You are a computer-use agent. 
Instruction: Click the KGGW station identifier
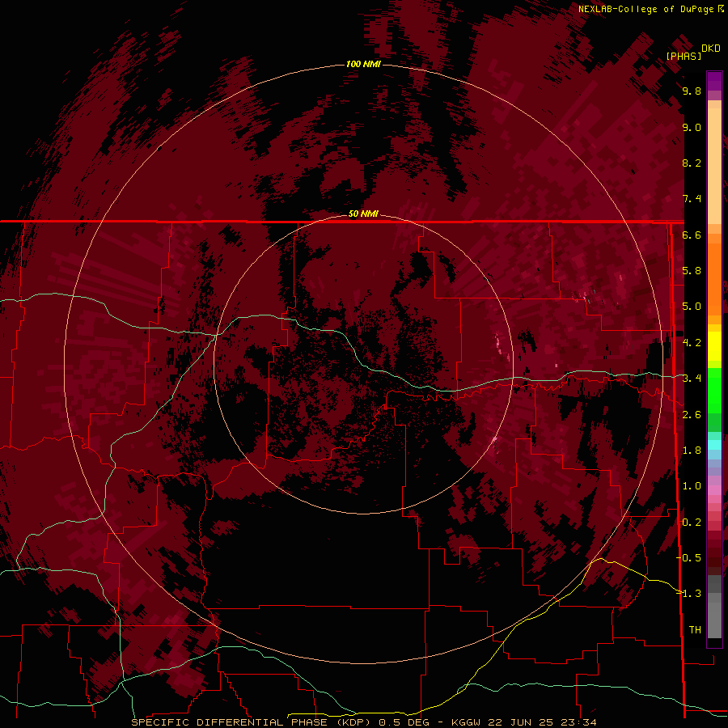(x=468, y=722)
